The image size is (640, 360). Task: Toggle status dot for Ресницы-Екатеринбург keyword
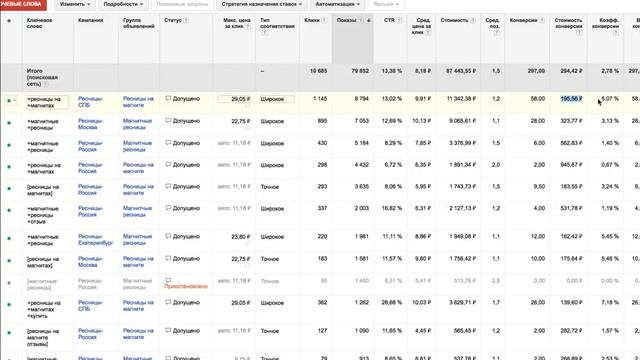(9, 238)
